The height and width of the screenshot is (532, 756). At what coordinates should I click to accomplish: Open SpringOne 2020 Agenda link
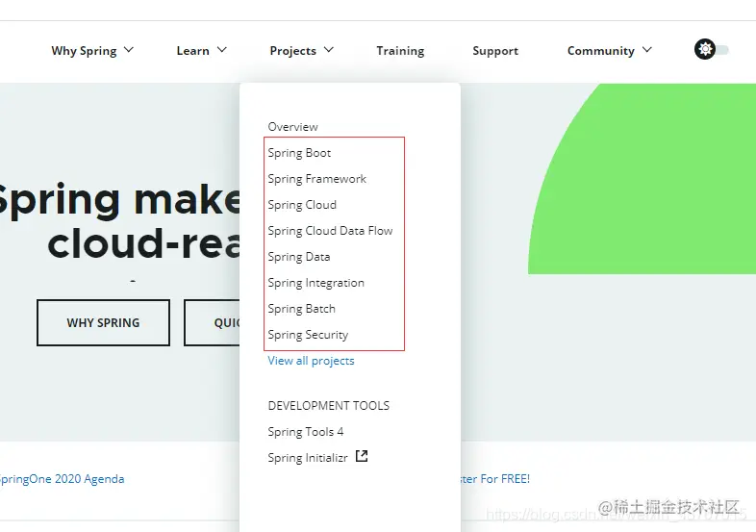click(62, 479)
